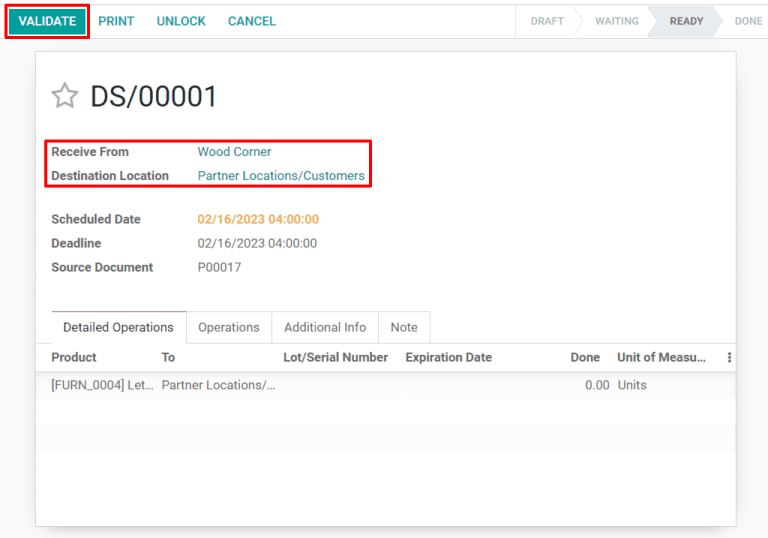Screen dimensions: 768x538
Task: Unlock the transfer record
Action: (181, 21)
